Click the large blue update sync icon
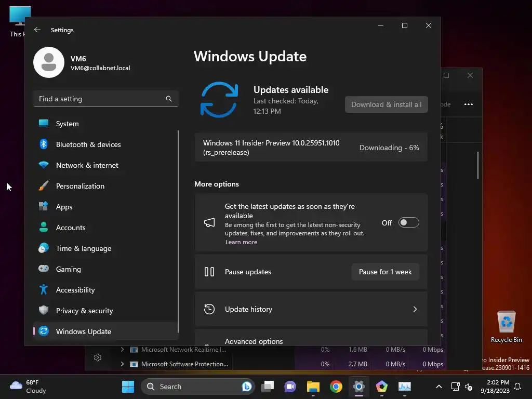The height and width of the screenshot is (399, 532). click(x=219, y=100)
